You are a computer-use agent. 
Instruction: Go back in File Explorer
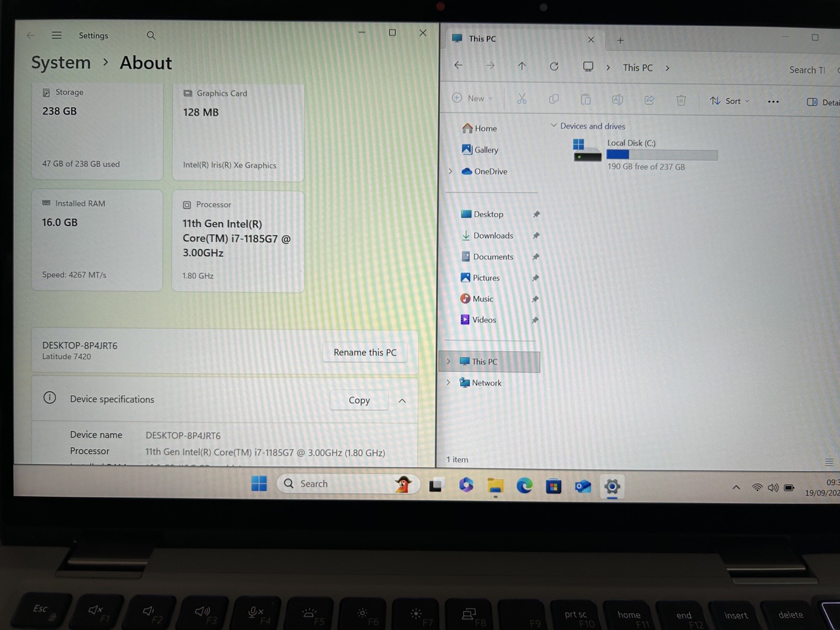pos(458,65)
